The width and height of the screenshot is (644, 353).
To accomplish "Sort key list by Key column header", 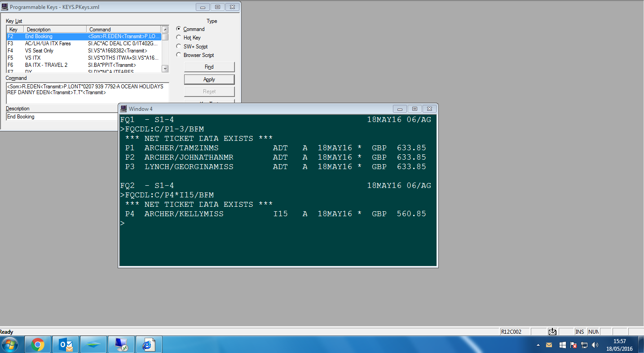I will pos(15,30).
